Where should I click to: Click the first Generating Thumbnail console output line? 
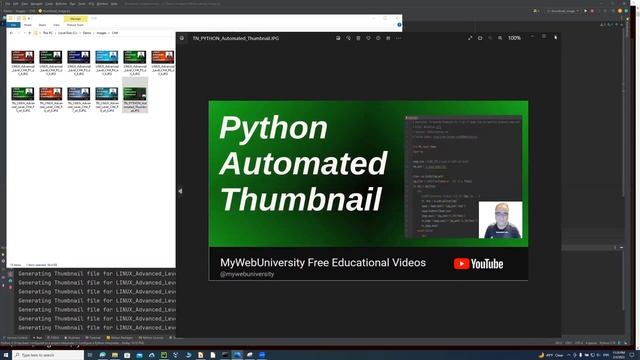coord(97,273)
